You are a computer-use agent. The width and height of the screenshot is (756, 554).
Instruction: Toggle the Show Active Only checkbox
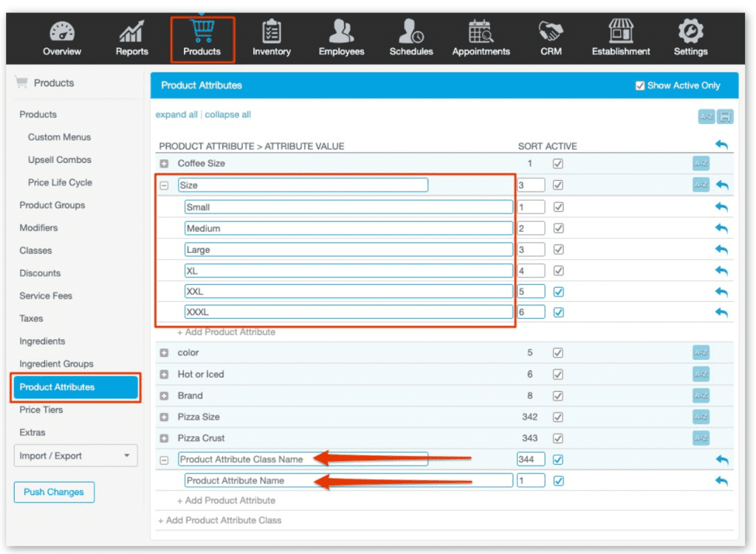click(640, 86)
